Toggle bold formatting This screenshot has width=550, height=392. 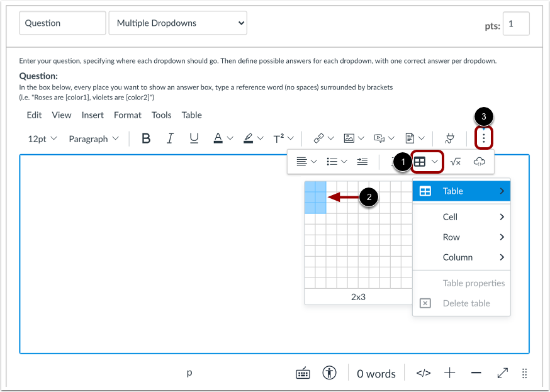(x=146, y=139)
